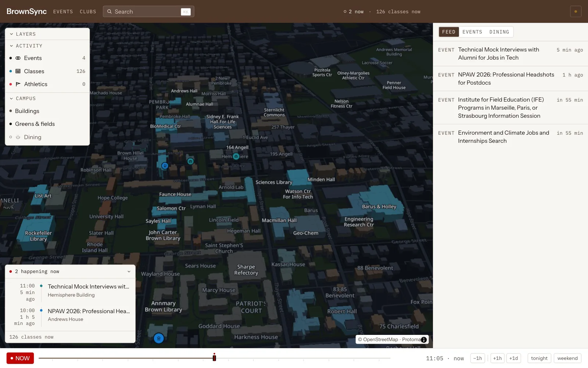This screenshot has width=588, height=368.
Task: Open Environment and Climate Jobs feed item
Action: point(510,137)
